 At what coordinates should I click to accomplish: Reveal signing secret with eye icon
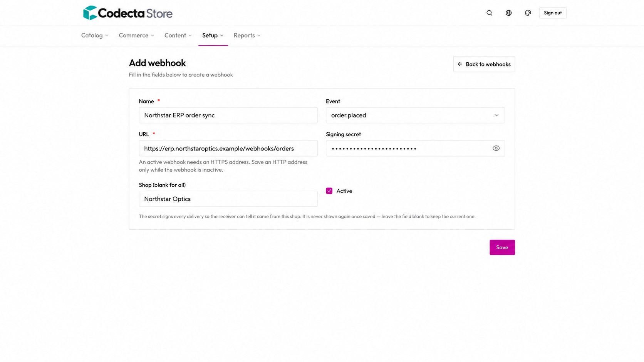tap(496, 148)
